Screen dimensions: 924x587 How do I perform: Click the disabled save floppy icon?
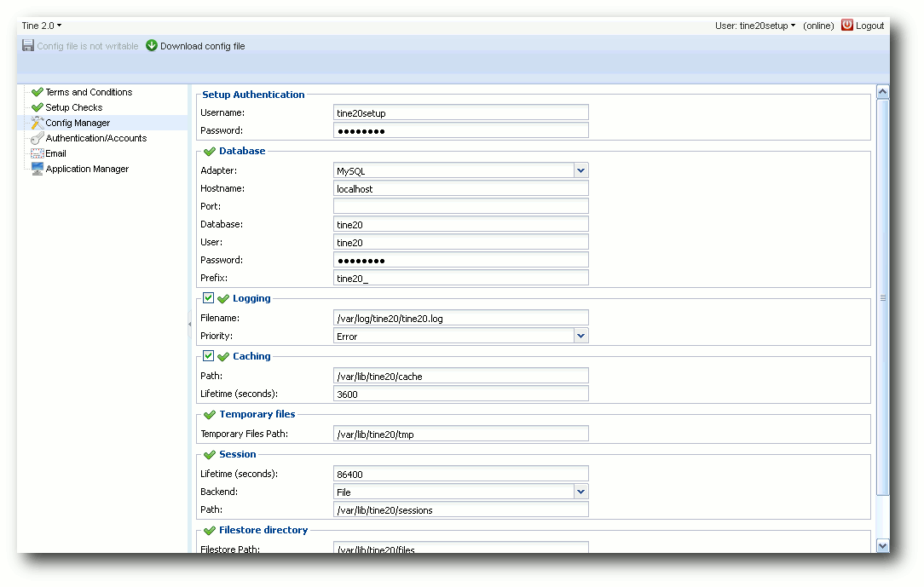click(x=27, y=45)
